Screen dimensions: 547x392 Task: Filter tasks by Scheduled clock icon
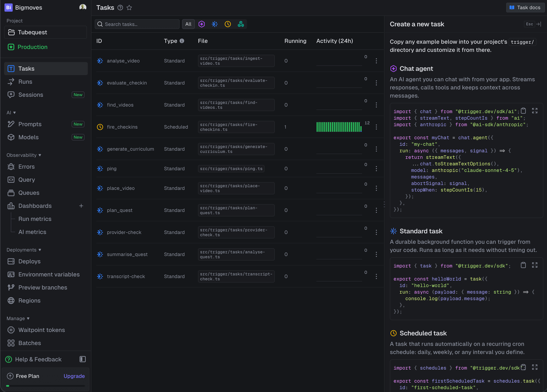[228, 24]
